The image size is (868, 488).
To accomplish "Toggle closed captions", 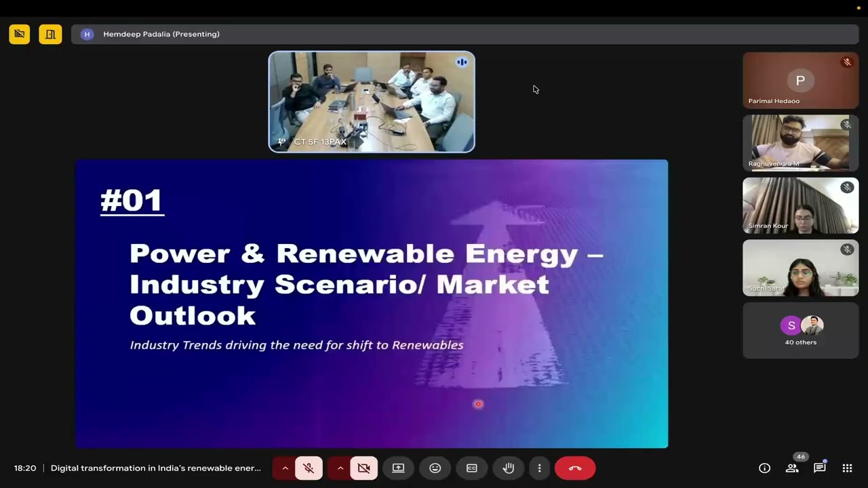I will point(472,468).
